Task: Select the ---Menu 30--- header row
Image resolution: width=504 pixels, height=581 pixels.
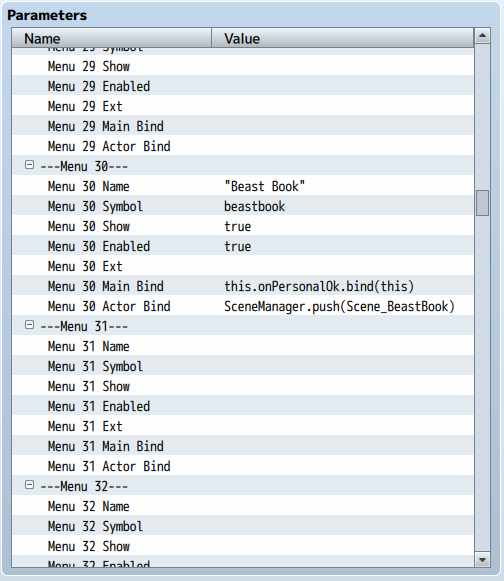Action: pyautogui.click(x=243, y=166)
